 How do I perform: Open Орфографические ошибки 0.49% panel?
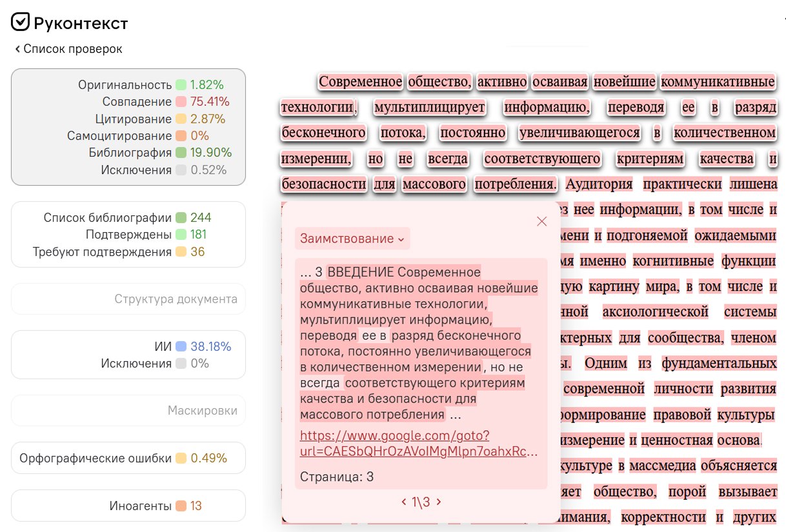(x=128, y=458)
